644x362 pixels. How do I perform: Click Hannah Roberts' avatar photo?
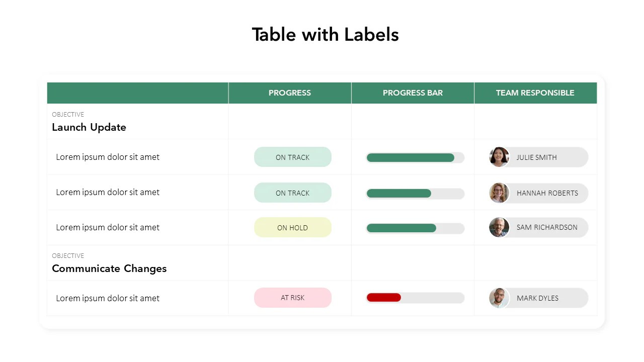click(x=499, y=193)
